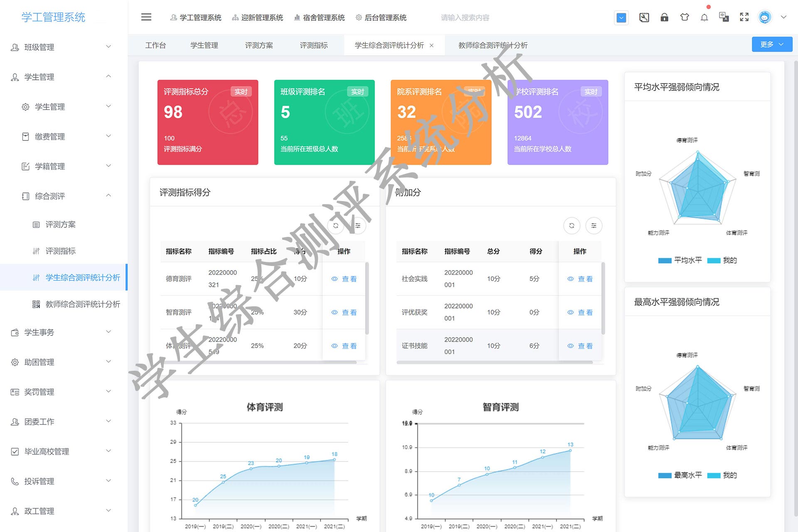The height and width of the screenshot is (532, 798).
Task: Open the theme shirt icon
Action: (684, 17)
